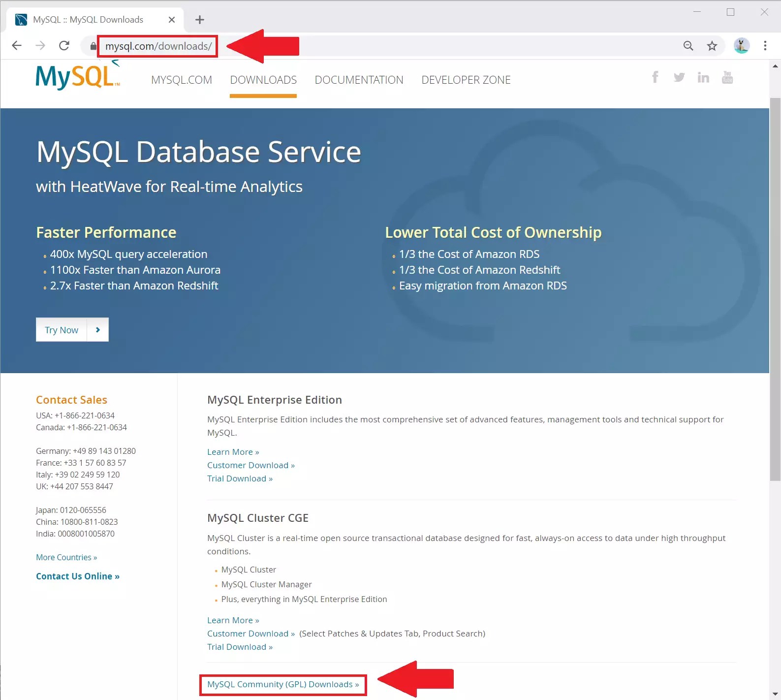Screen dimensions: 781x700
Task: Click 'Easy migration from Amazon RDS' text
Action: point(483,286)
